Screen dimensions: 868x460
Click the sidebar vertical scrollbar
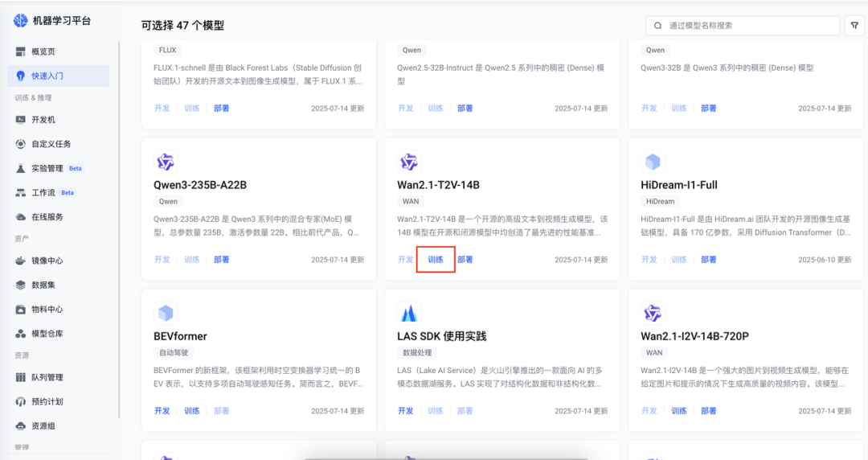click(x=119, y=229)
